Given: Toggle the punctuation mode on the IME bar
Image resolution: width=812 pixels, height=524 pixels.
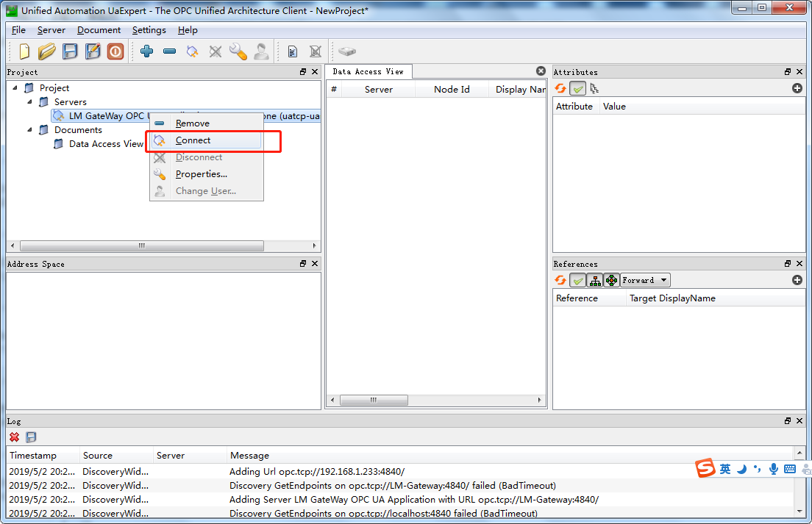Looking at the screenshot, I should click(x=758, y=469).
